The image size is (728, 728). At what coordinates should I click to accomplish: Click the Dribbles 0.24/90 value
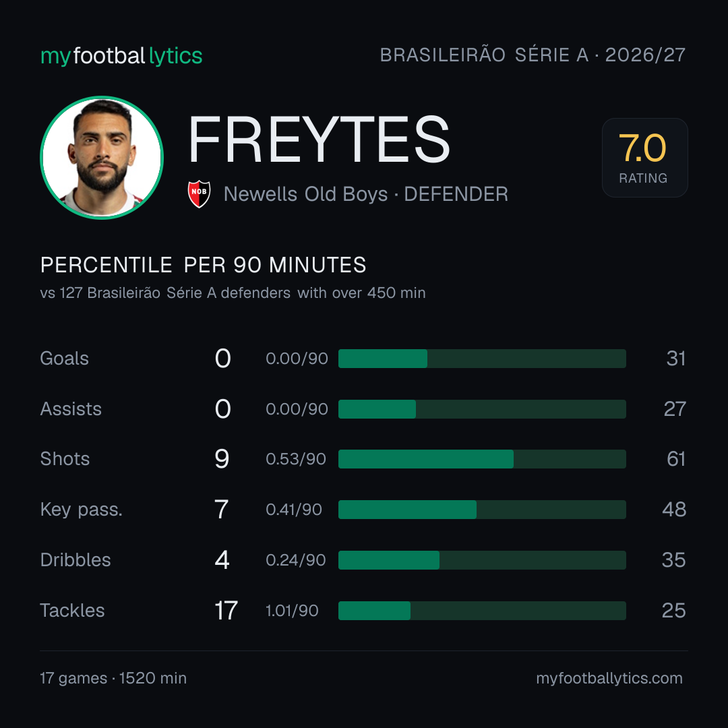click(x=296, y=560)
